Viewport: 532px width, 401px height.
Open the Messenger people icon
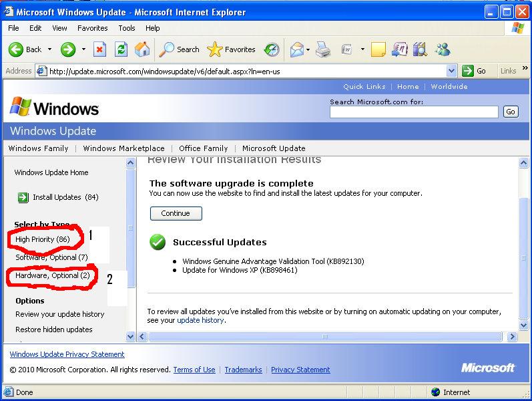coord(443,49)
